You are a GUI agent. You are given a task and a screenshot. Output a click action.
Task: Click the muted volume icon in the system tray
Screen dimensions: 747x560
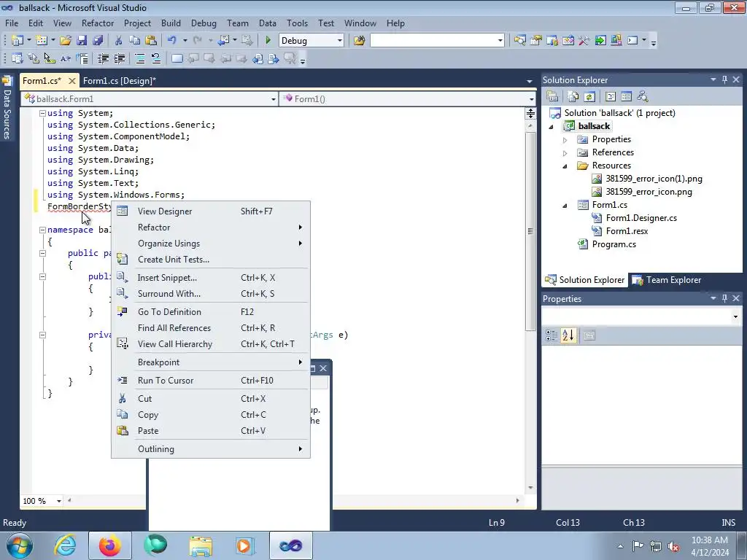pos(673,546)
